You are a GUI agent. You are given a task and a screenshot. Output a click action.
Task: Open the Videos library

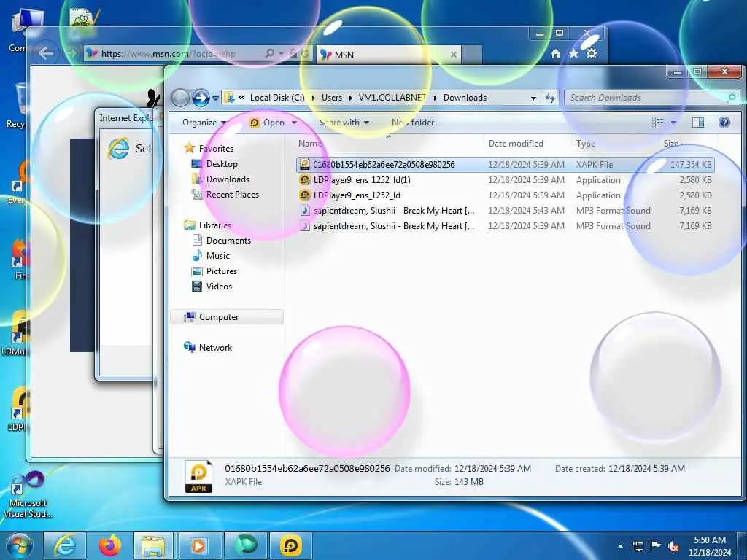[x=219, y=286]
